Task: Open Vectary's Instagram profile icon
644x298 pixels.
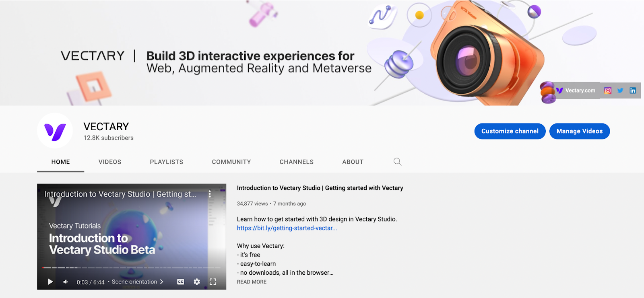Action: click(x=608, y=90)
